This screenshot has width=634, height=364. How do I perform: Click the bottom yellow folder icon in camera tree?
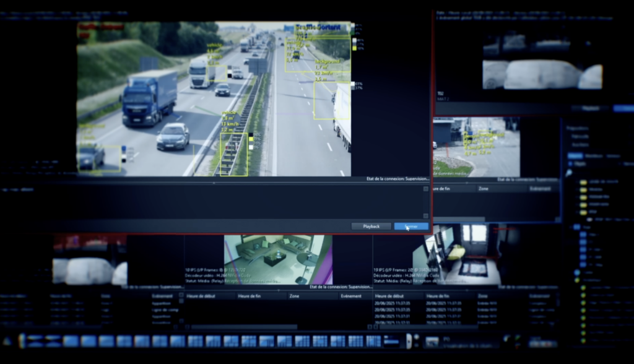click(x=583, y=211)
